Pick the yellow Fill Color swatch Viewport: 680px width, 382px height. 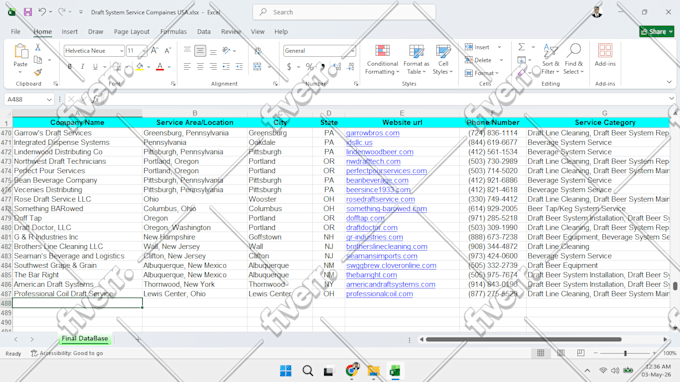tap(140, 67)
